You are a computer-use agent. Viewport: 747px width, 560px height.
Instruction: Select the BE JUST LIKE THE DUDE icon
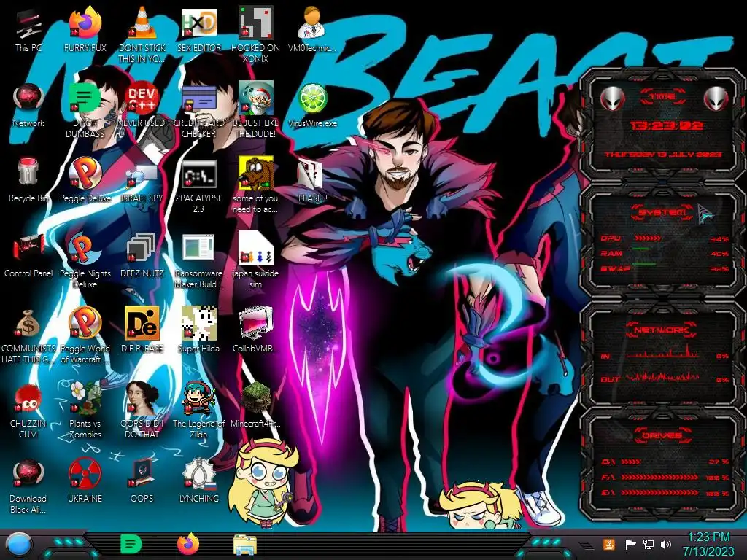coord(255,111)
